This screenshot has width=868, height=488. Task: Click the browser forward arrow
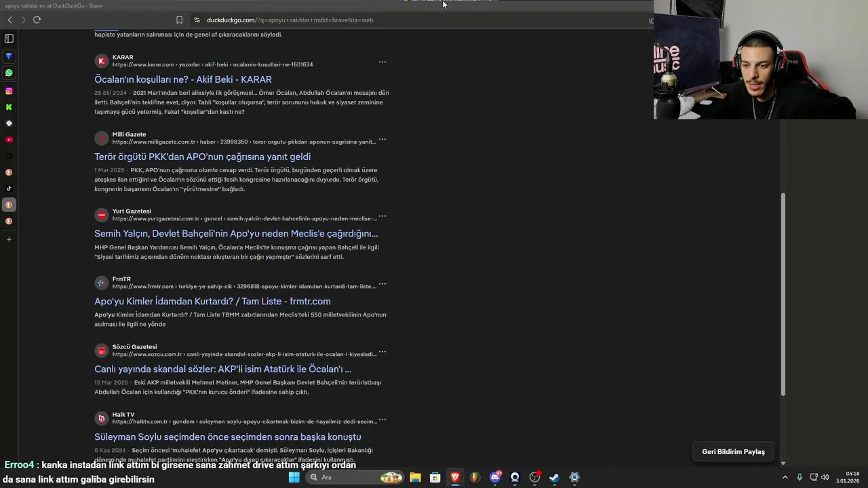[x=22, y=20]
